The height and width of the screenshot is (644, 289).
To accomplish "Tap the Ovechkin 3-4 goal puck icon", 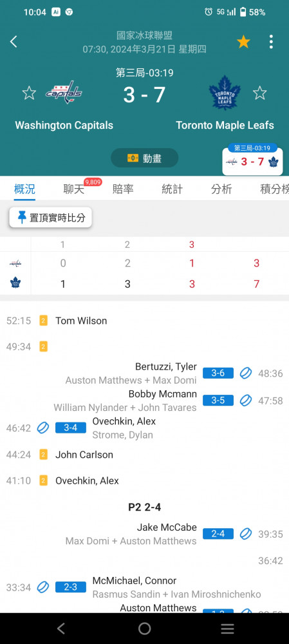I will click(43, 428).
